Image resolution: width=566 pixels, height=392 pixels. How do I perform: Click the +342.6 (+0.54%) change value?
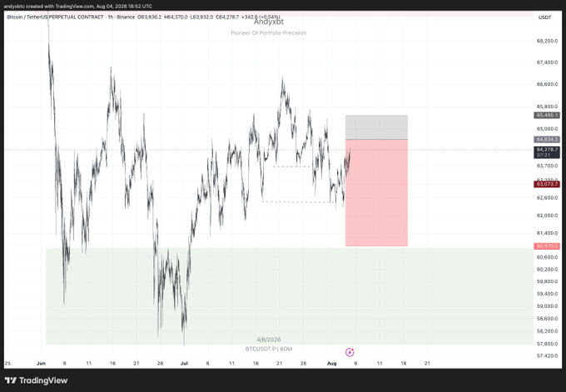[x=261, y=17]
